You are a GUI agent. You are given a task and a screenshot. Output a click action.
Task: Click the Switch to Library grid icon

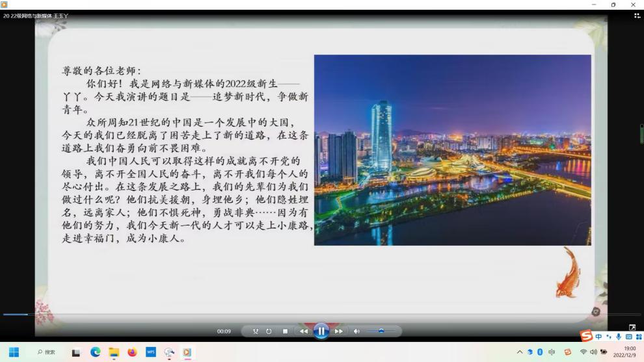point(637,16)
